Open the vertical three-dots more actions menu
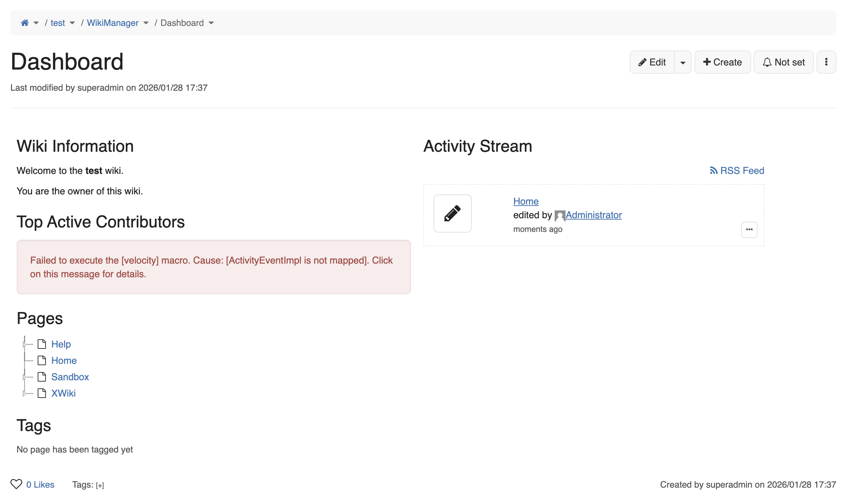Viewport: 848px width, 504px height. coord(826,62)
